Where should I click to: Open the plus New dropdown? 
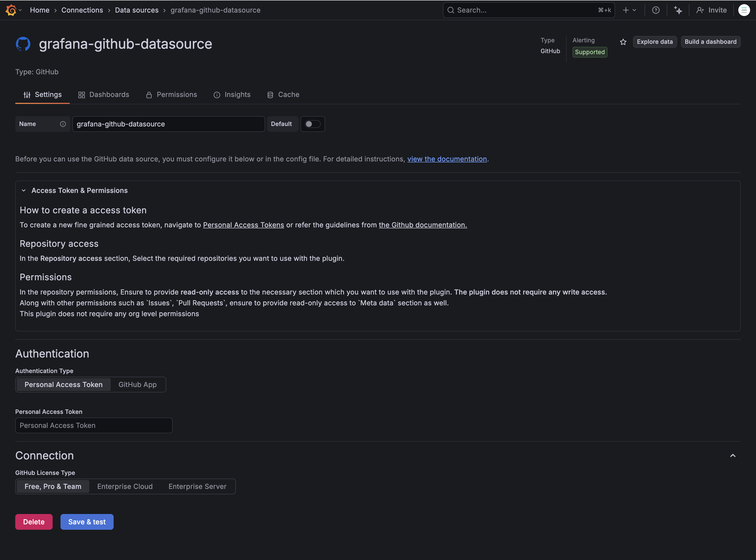click(x=629, y=10)
